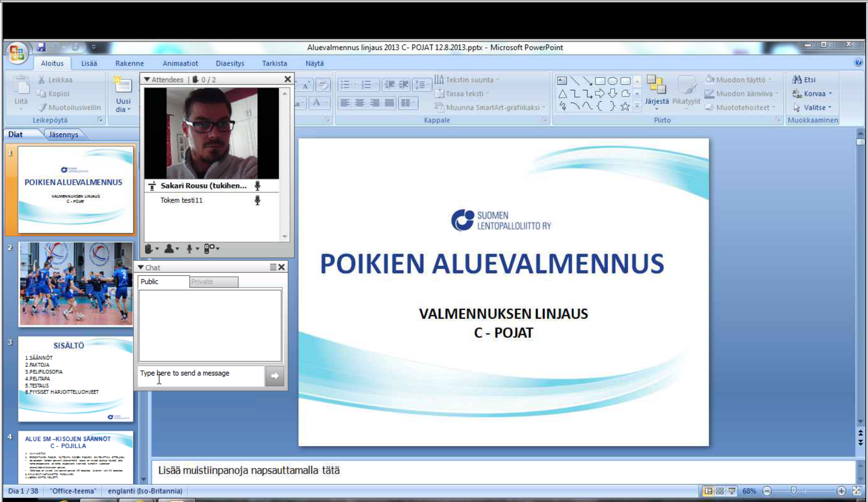Select the star shape in shapes gallery
This screenshot has width=868, height=502.
[625, 106]
